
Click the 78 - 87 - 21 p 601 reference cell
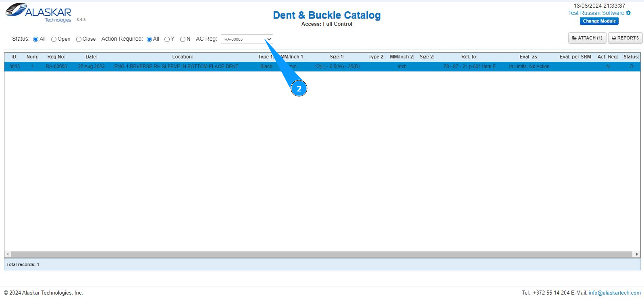(469, 66)
